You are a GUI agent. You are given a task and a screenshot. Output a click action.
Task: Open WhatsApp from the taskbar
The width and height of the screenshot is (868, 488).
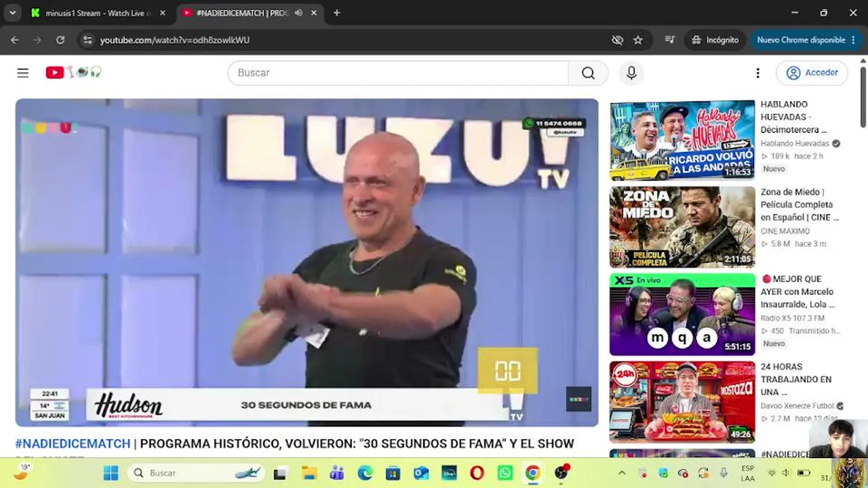coord(505,473)
